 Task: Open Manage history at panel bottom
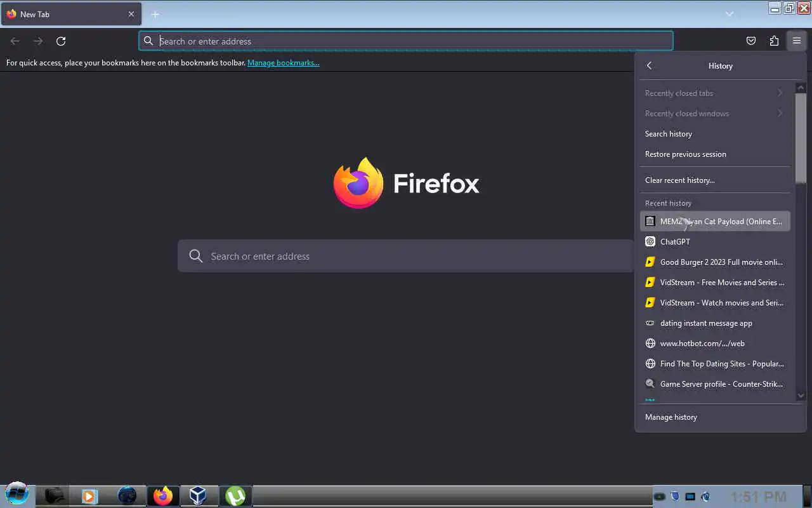click(x=720, y=417)
